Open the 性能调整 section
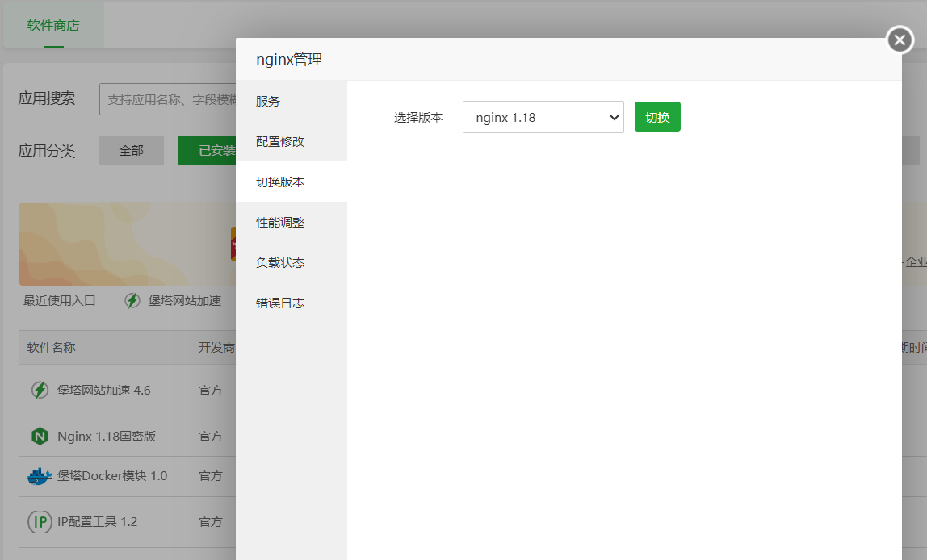 click(292, 222)
